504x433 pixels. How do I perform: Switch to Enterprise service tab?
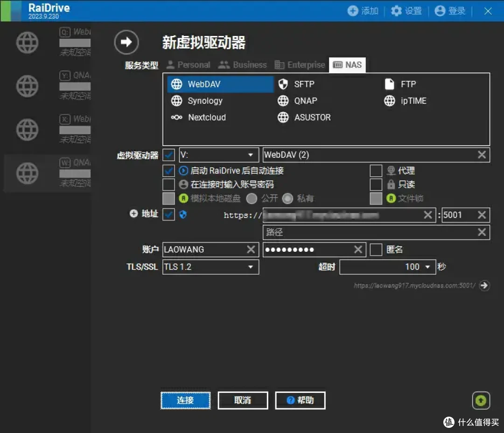(x=300, y=65)
